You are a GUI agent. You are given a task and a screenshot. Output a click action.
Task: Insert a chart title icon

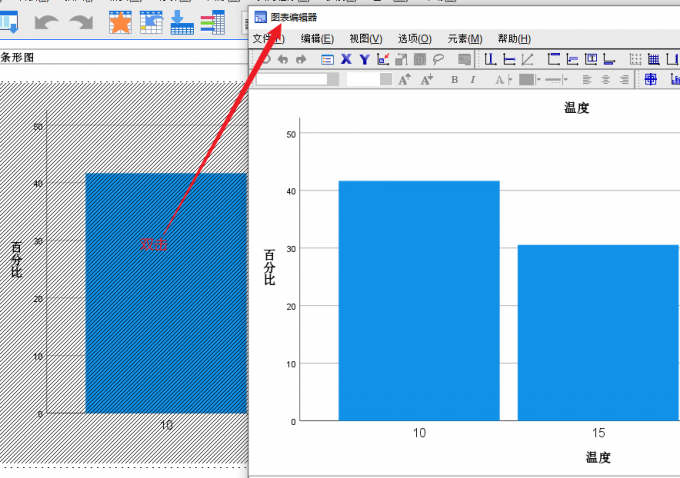pyautogui.click(x=554, y=59)
